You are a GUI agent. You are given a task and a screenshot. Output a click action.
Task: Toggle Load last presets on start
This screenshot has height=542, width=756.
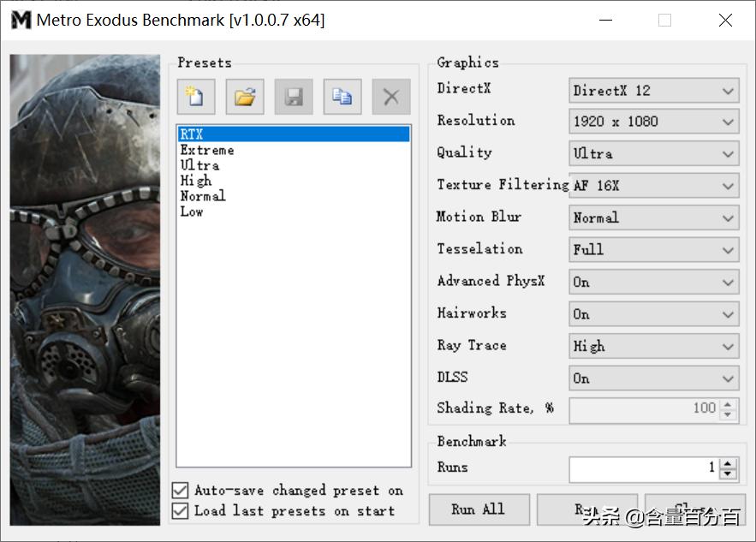point(180,511)
